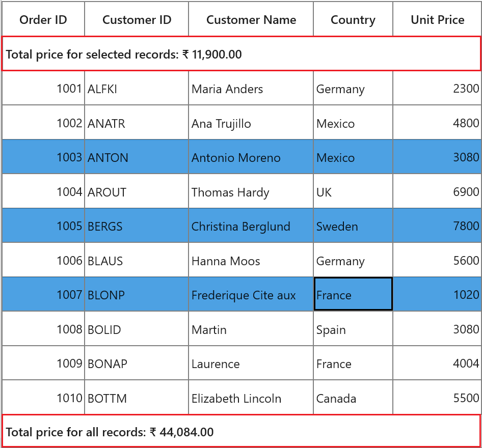Click Germany in the Hanna Moos row
Image resolution: width=482 pixels, height=448 pixels.
point(353,260)
